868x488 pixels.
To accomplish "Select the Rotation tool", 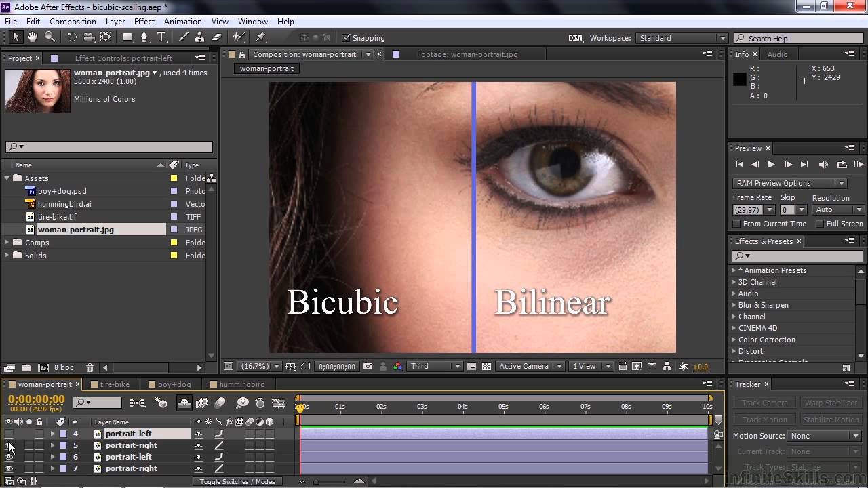I will click(x=72, y=37).
